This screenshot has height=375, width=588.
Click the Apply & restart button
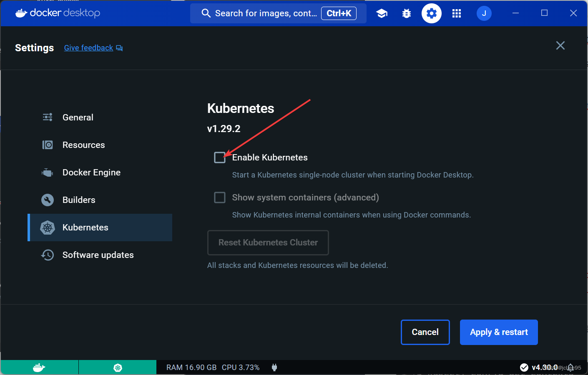pos(498,332)
